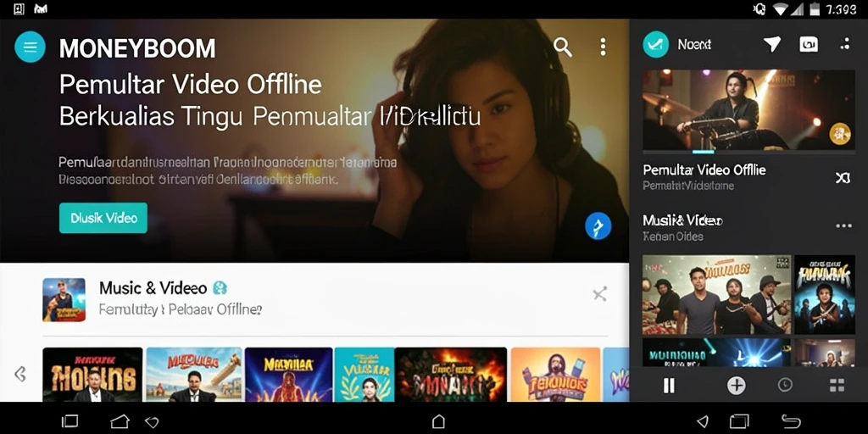Select the Musik & Video section heading
This screenshot has width=868, height=434.
683,220
